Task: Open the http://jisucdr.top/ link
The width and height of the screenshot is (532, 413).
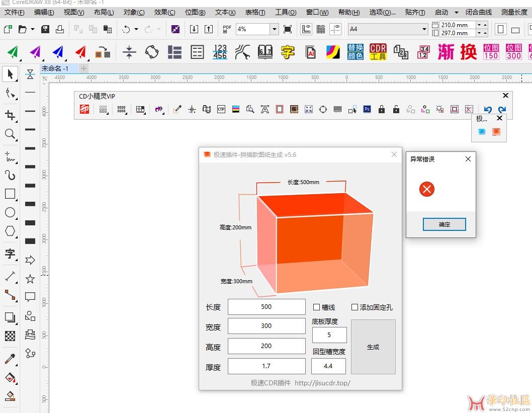Action: pyautogui.click(x=322, y=383)
